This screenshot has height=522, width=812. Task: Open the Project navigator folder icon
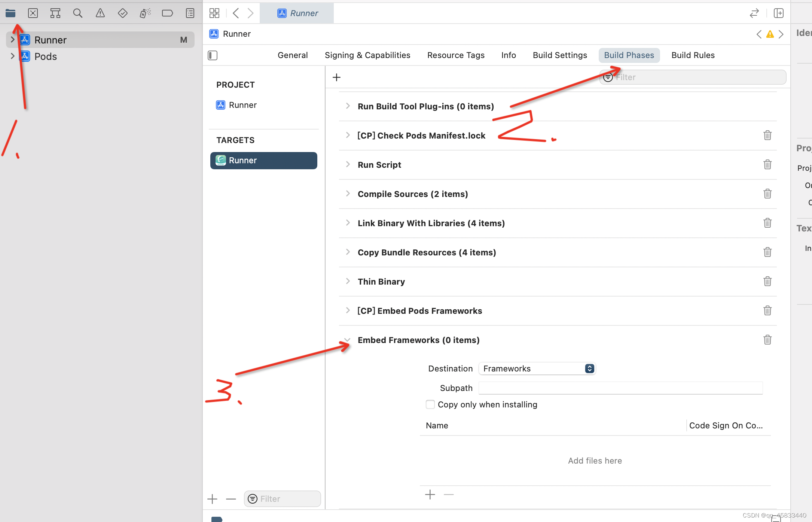10,13
